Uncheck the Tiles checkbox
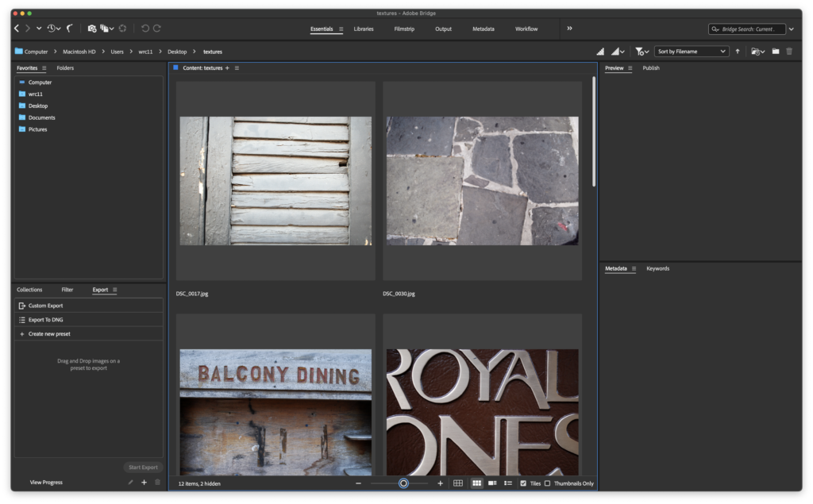Image resolution: width=813 pixels, height=504 pixels. pyautogui.click(x=523, y=483)
